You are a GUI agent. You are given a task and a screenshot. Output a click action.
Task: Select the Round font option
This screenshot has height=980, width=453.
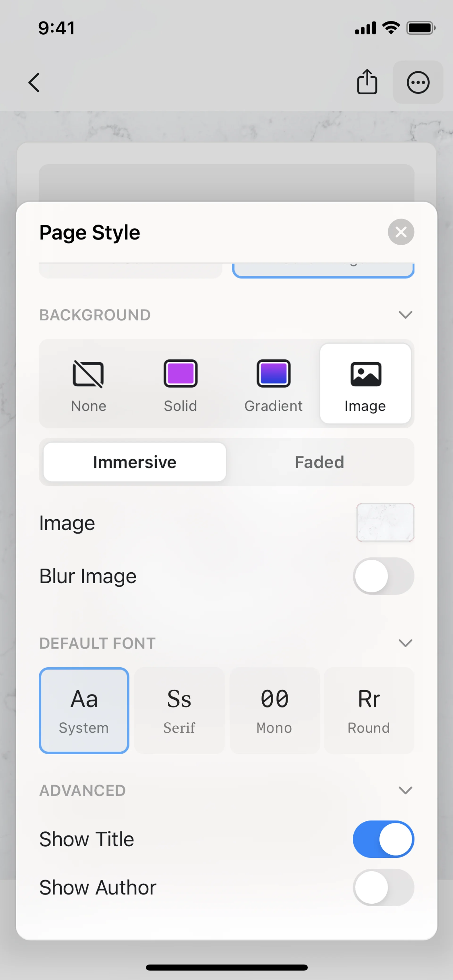(369, 710)
